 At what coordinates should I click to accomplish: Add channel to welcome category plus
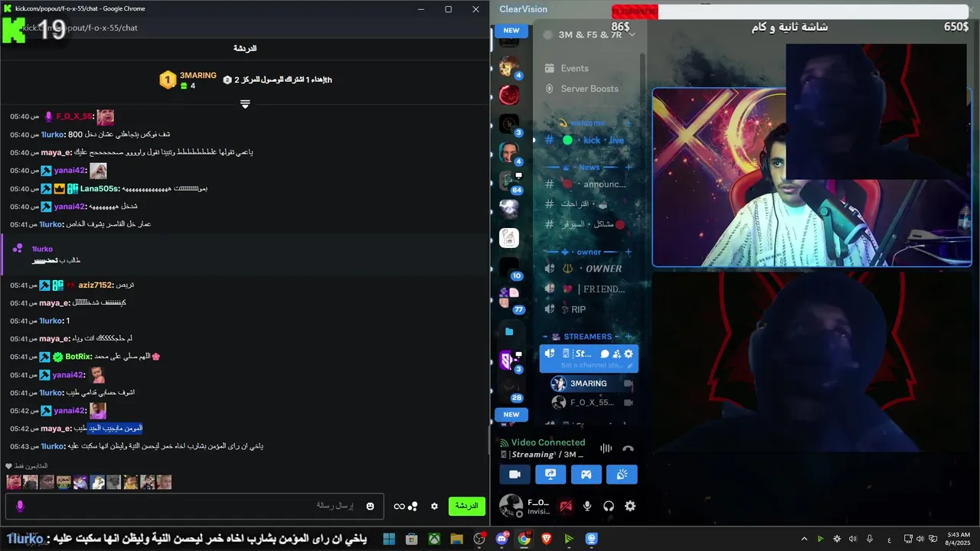[x=629, y=123]
